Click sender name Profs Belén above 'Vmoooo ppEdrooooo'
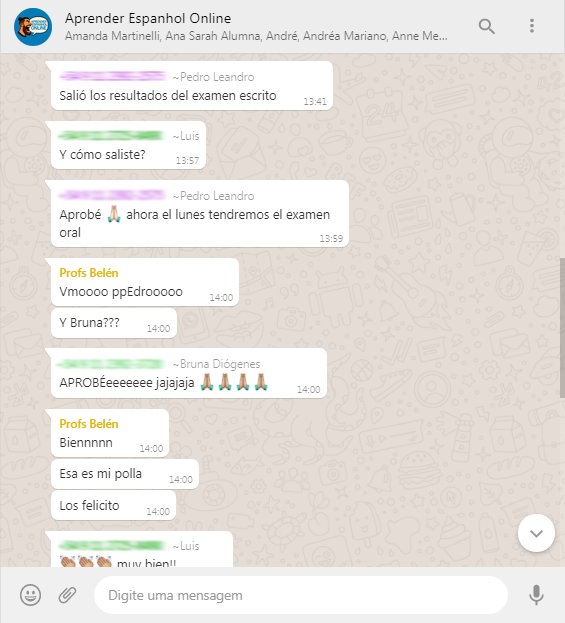 (x=89, y=273)
